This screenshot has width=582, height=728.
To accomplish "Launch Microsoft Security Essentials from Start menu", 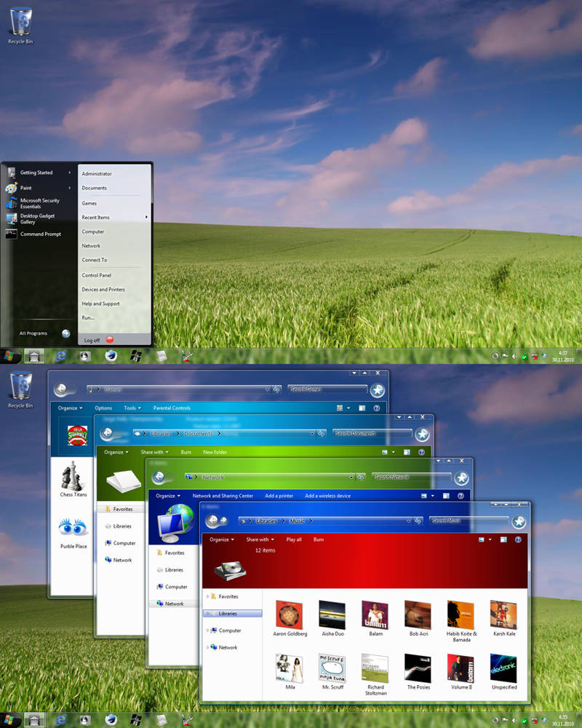I will (x=39, y=203).
